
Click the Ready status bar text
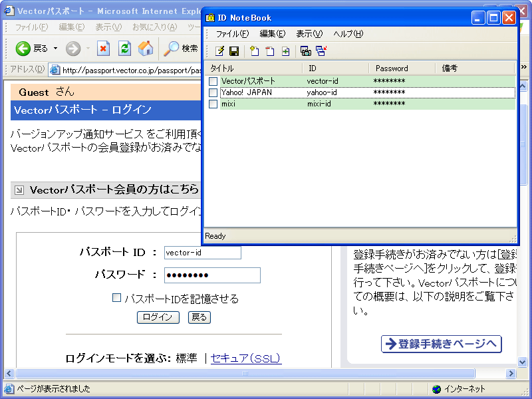pos(215,236)
